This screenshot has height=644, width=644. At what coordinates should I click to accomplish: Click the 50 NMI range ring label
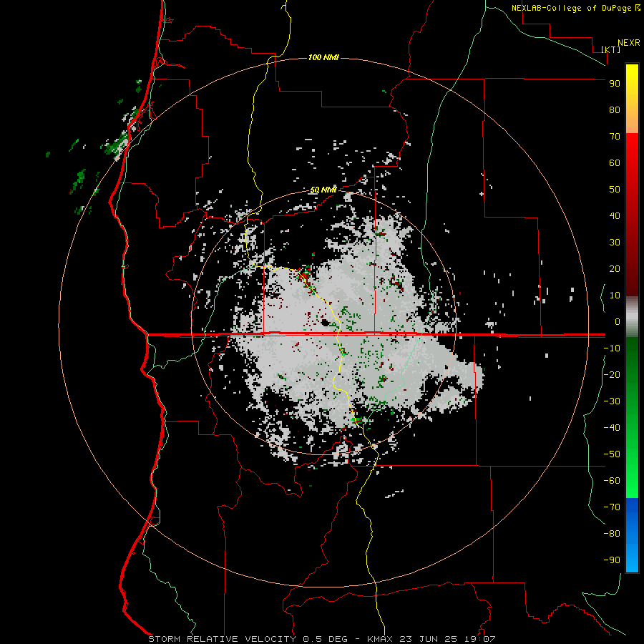[323, 190]
